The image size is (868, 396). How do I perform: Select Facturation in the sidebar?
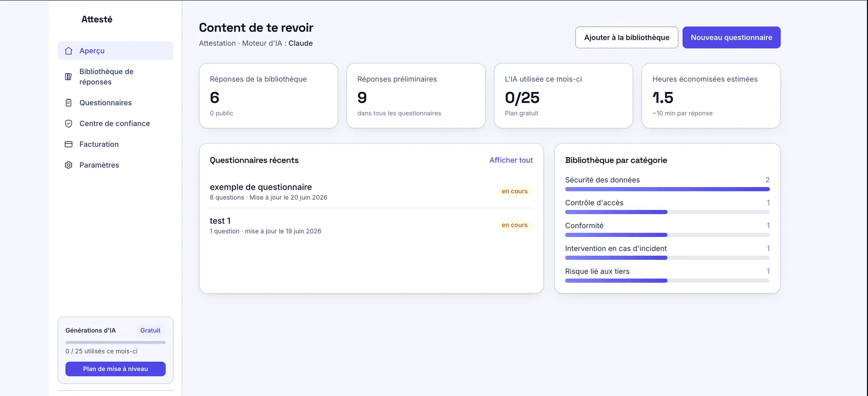click(115, 144)
